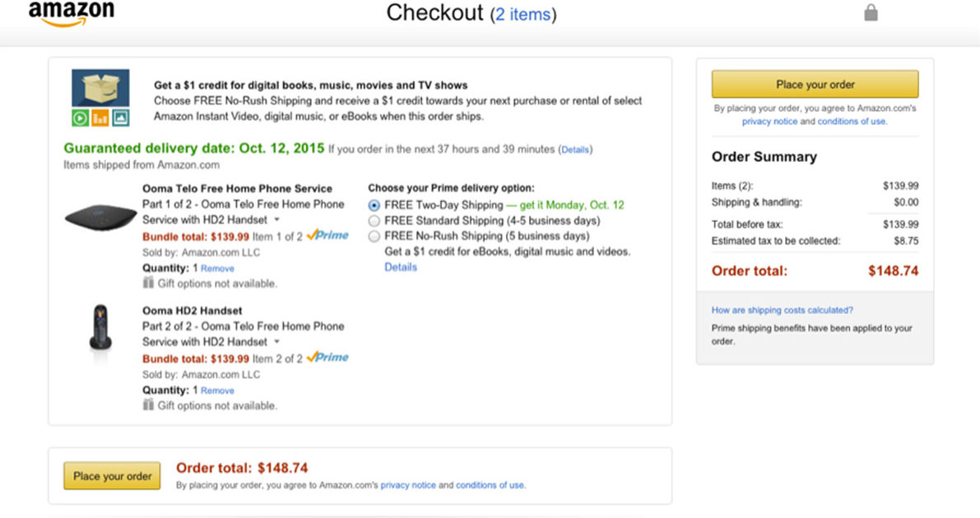Click the gift icon under Ooma Telo item
The image size is (980, 518).
point(148,283)
